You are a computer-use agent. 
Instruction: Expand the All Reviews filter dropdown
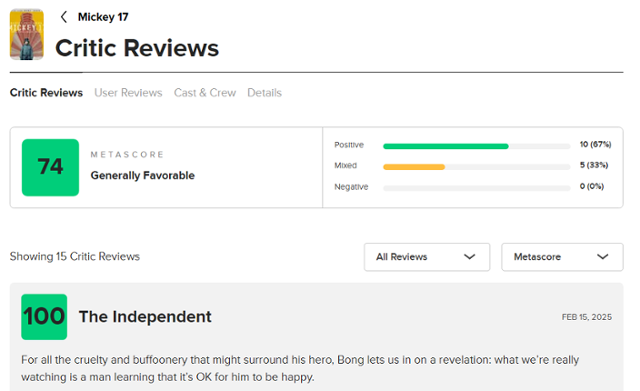click(x=427, y=257)
